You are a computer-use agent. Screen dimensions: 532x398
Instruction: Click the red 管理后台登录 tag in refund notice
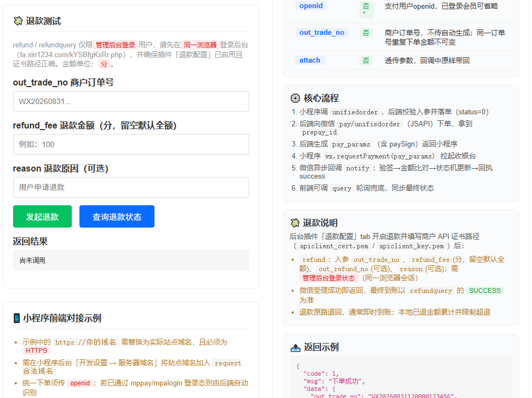point(115,45)
